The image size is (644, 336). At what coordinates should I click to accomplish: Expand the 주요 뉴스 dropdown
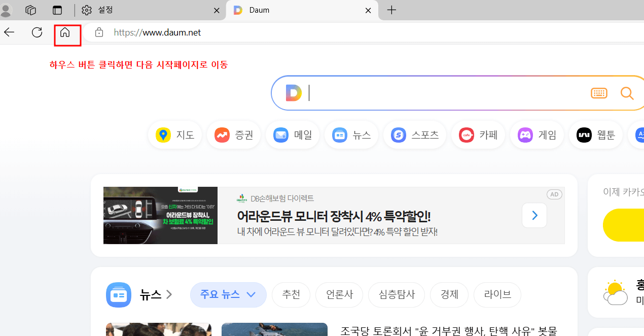[228, 294]
